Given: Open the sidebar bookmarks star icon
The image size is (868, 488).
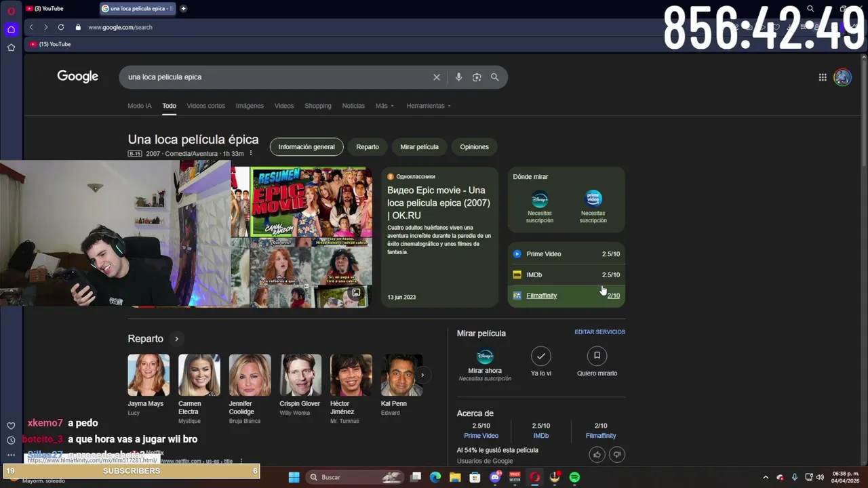Looking at the screenshot, I should (11, 47).
